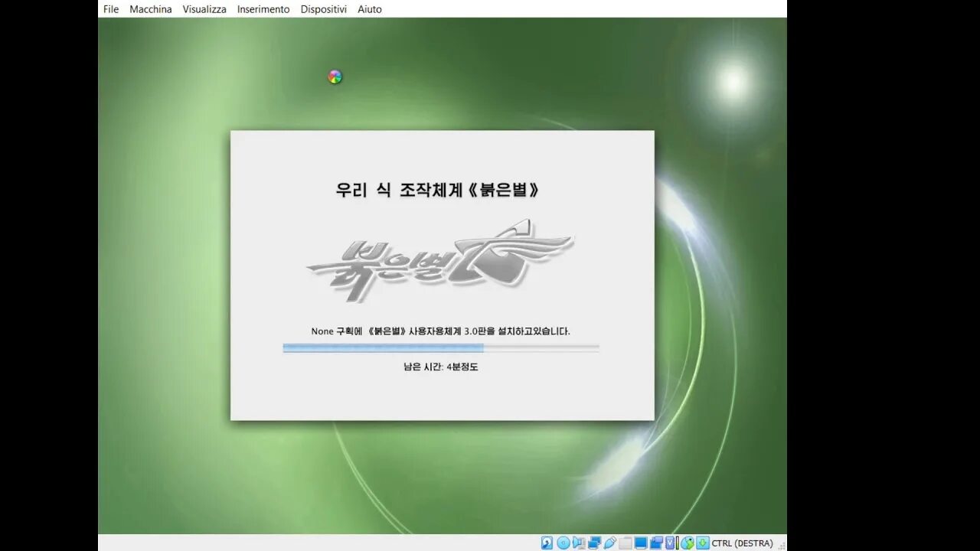Click the optical disc status icon
The height and width of the screenshot is (551, 980).
(563, 543)
